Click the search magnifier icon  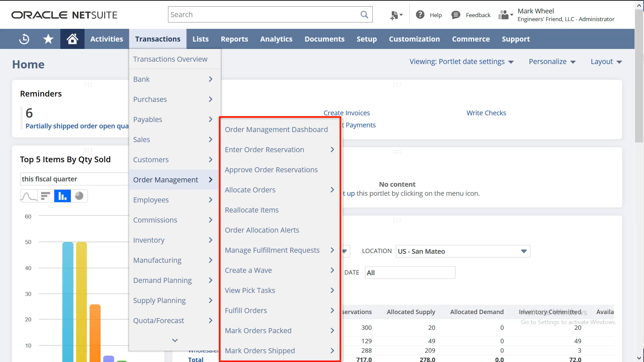pyautogui.click(x=364, y=14)
